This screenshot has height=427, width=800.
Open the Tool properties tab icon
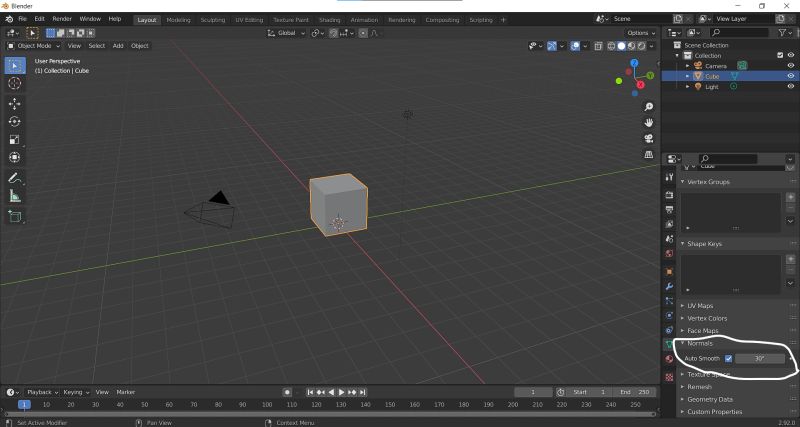669,177
